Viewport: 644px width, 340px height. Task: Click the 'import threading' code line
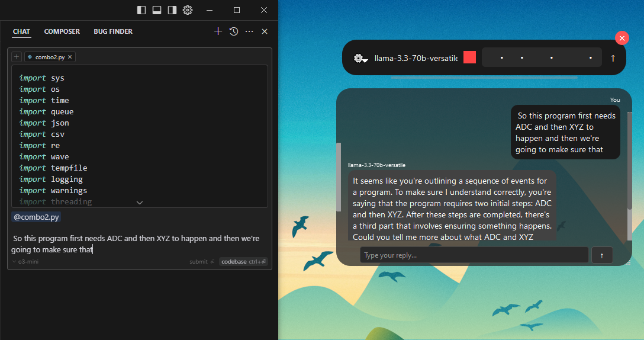[x=56, y=202]
